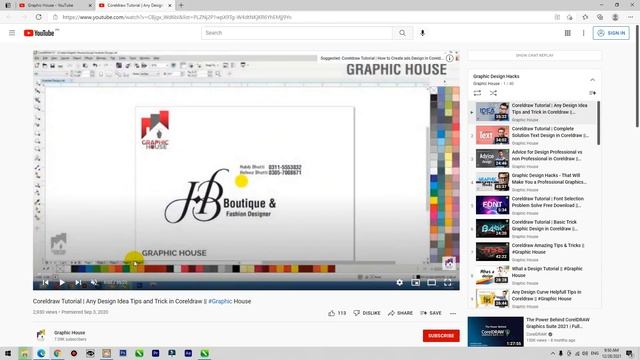Open the Windows notification center
The width and height of the screenshot is (640, 360).
point(629,353)
